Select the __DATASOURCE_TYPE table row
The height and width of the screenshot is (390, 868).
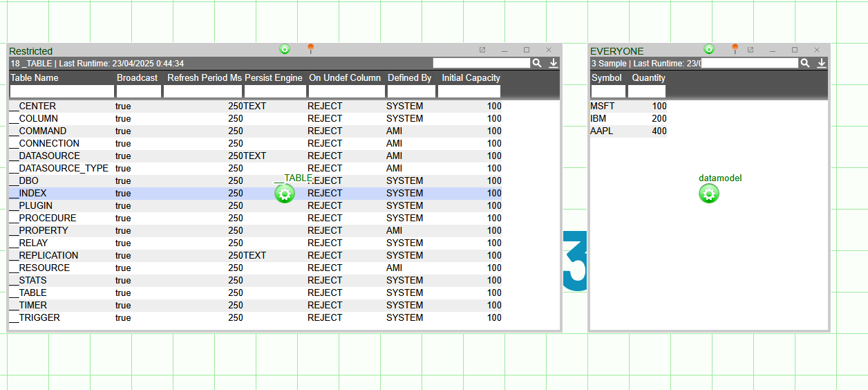pyautogui.click(x=64, y=168)
